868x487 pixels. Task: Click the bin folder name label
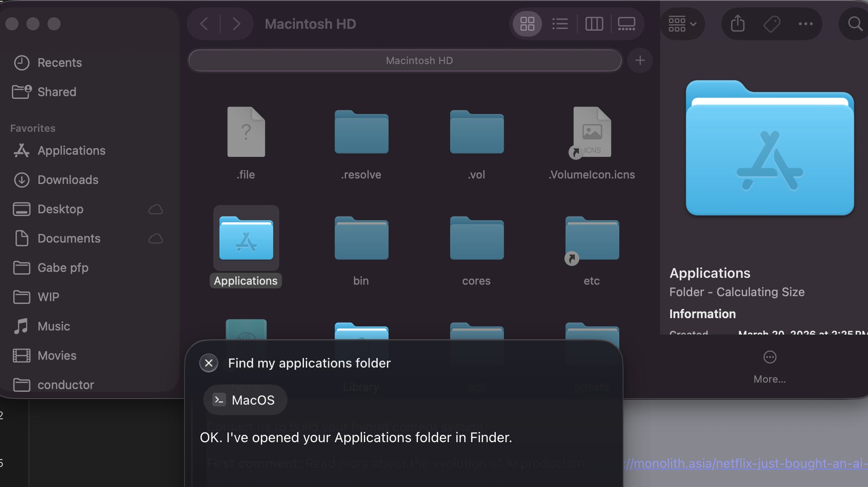pyautogui.click(x=361, y=281)
